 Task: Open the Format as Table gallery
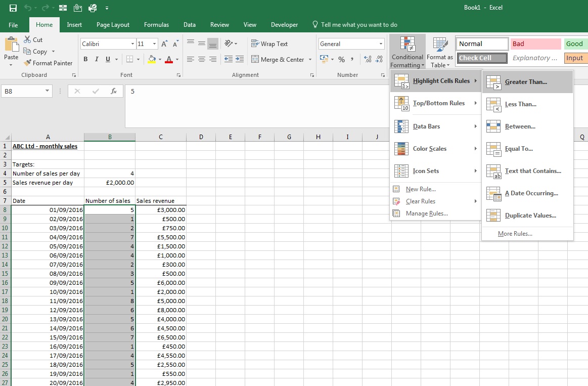click(440, 52)
